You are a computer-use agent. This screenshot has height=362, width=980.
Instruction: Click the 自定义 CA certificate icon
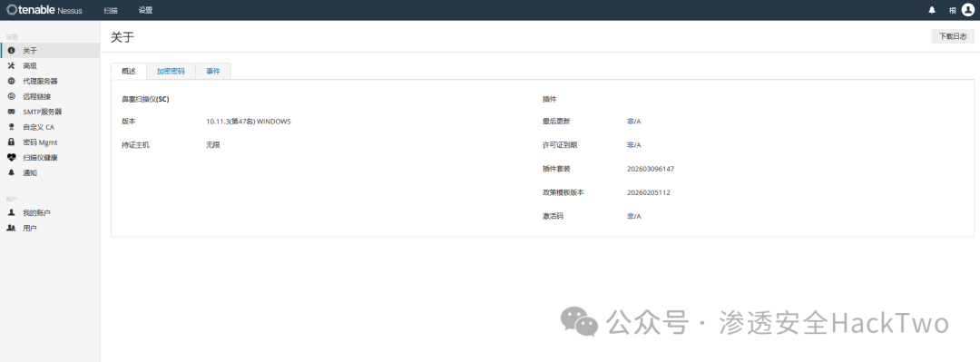coord(11,127)
